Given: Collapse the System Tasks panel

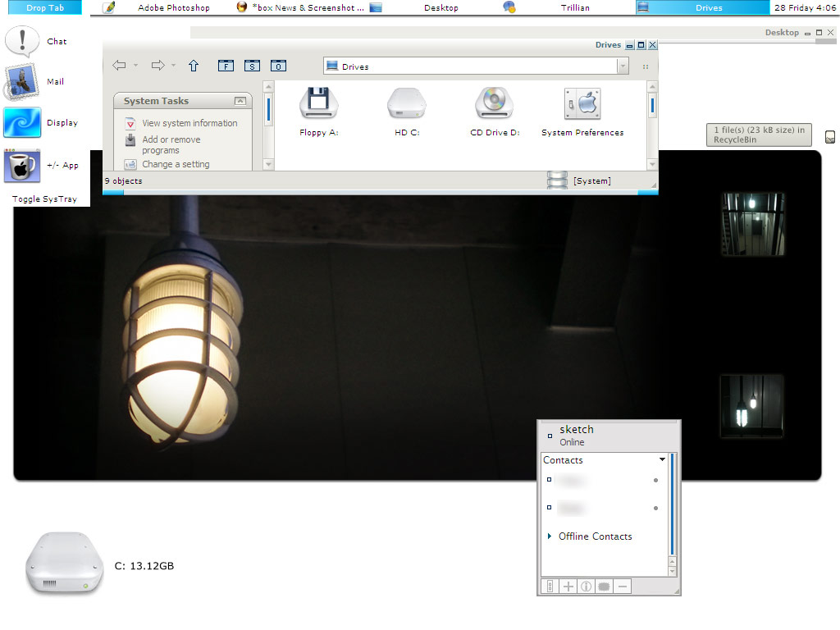Looking at the screenshot, I should pos(240,101).
